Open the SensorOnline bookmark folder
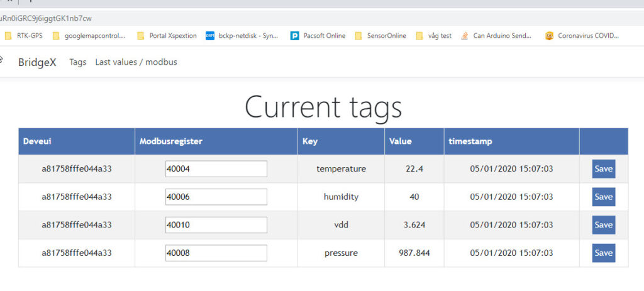644x291 pixels. 380,36
